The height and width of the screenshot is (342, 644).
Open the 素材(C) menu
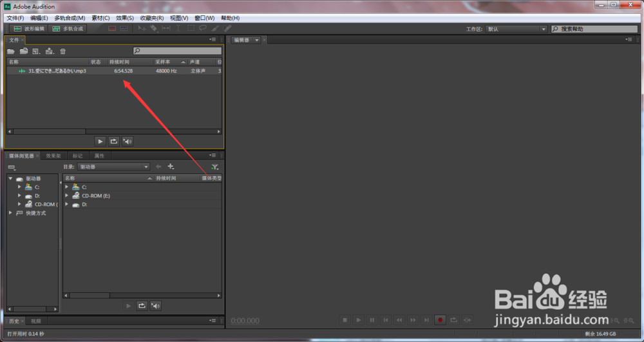tap(100, 18)
